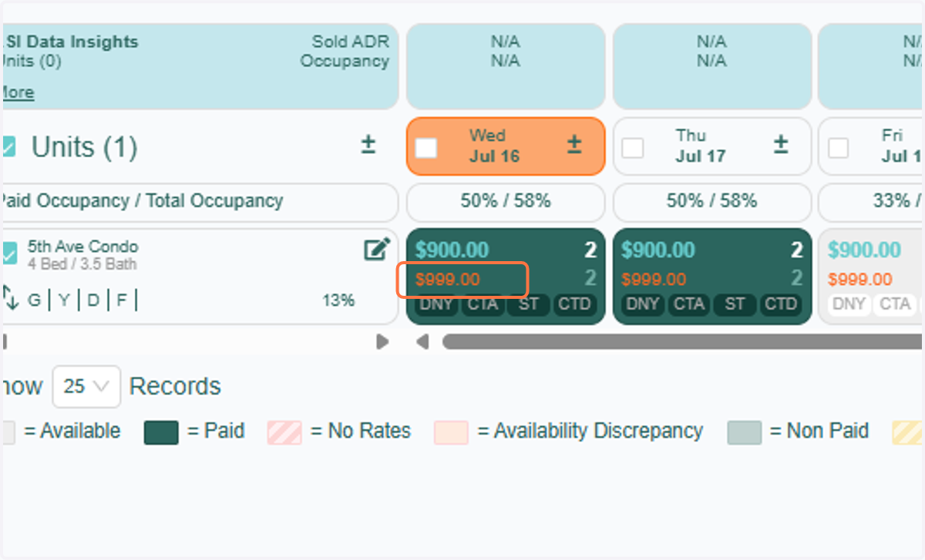The image size is (925, 560).
Task: Open the 25 records per page dropdown
Action: click(x=86, y=386)
